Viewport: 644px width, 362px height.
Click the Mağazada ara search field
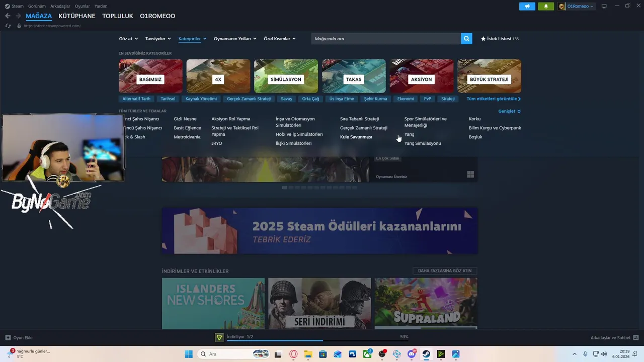coord(386,38)
